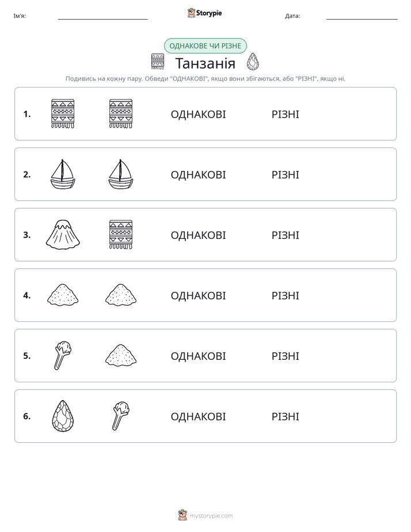Mark РІЗНІ in row 6
This screenshot has height=532, width=411.
[x=285, y=416]
